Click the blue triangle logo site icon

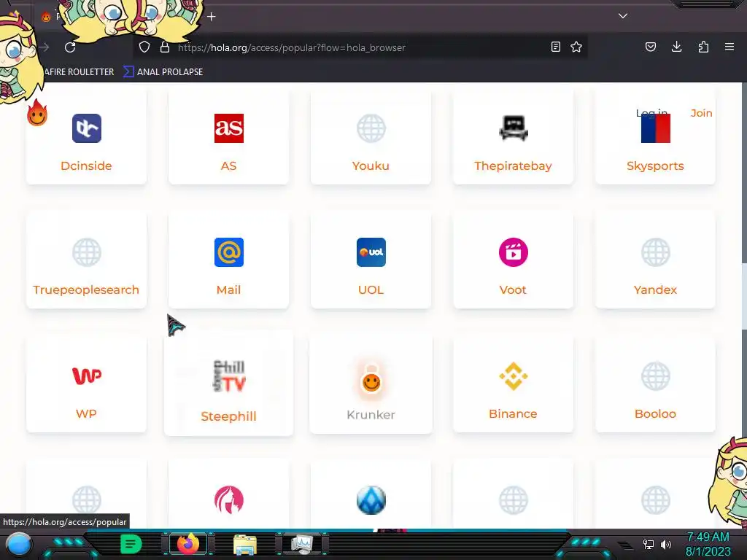371,500
